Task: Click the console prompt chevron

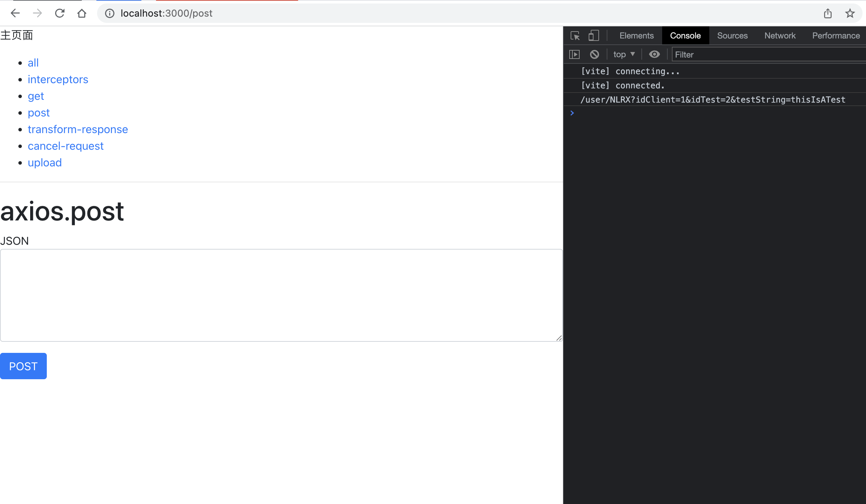Action: point(572,113)
